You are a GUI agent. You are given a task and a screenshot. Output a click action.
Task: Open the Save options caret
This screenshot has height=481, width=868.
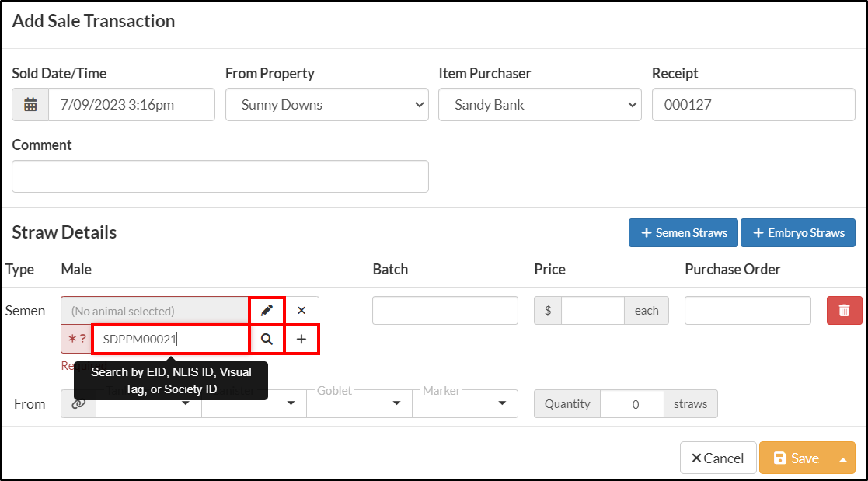(x=843, y=458)
